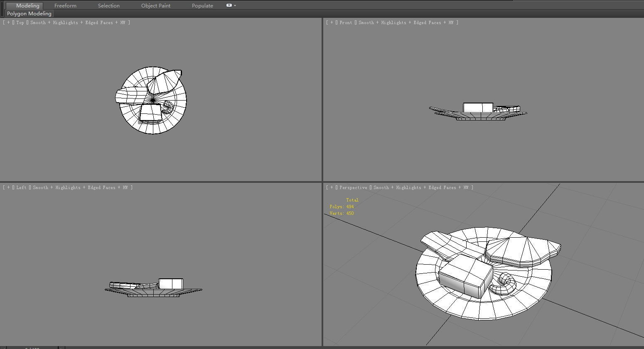Click the yellow 'Total' statistics heading
Viewport: 644px width, 349px height.
352,200
